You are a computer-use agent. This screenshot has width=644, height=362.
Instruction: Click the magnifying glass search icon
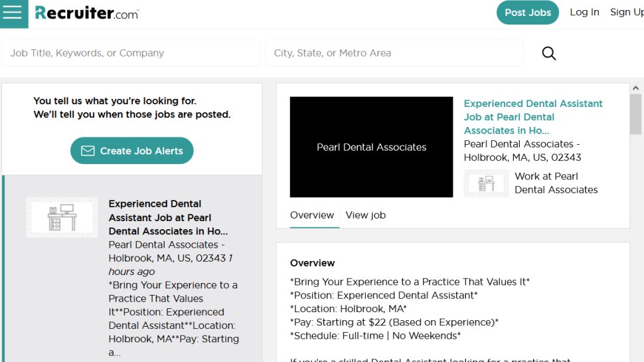tap(548, 53)
